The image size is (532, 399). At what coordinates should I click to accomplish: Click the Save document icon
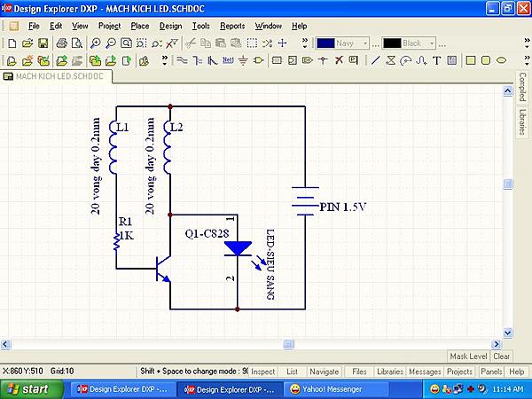click(43, 43)
